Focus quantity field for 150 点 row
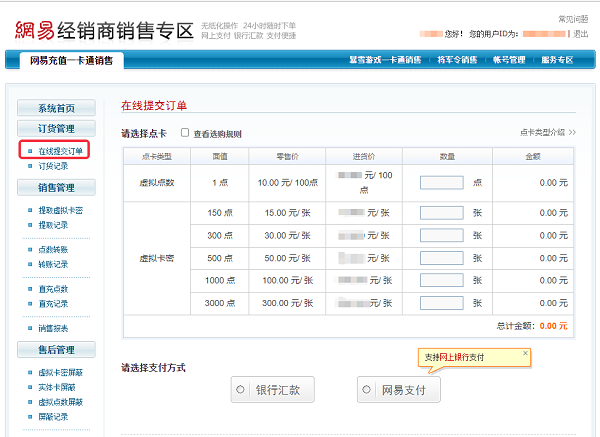Image resolution: width=600 pixels, height=437 pixels. pos(442,213)
